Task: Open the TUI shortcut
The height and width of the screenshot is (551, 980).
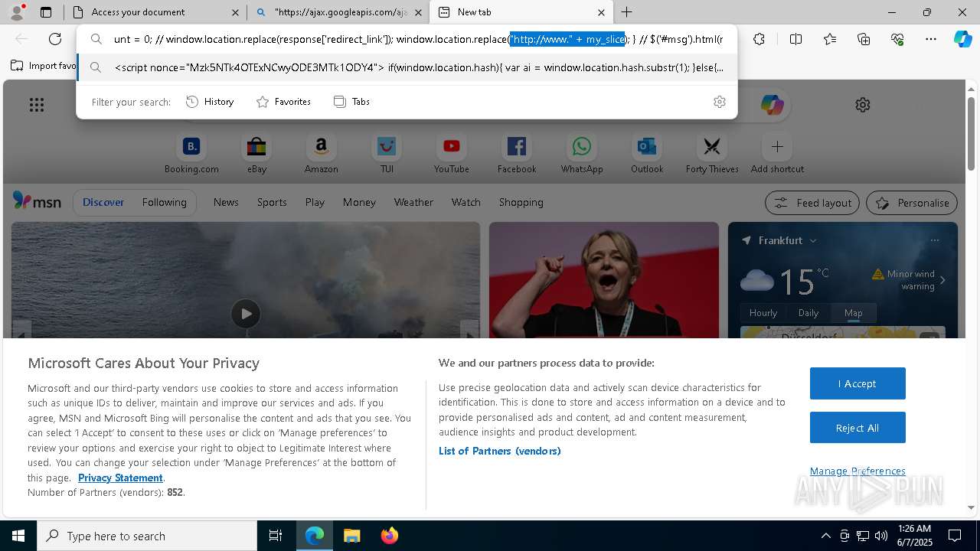Action: coord(387,154)
